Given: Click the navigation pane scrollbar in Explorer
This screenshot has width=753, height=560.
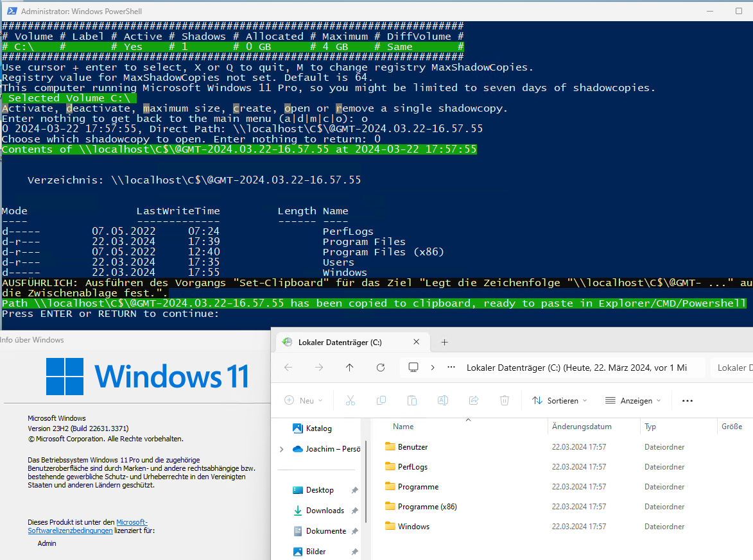Looking at the screenshot, I should tap(366, 481).
